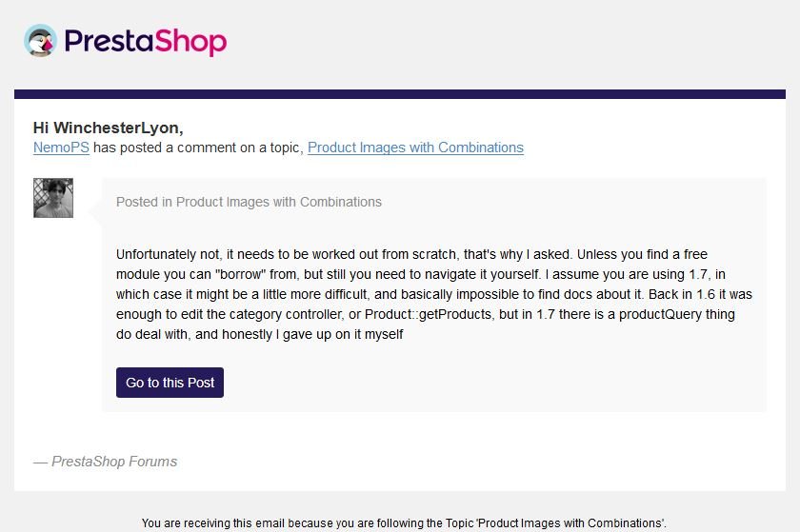This screenshot has width=800, height=532.
Task: Click the PrestaShop penguin logo icon
Action: coord(41,41)
